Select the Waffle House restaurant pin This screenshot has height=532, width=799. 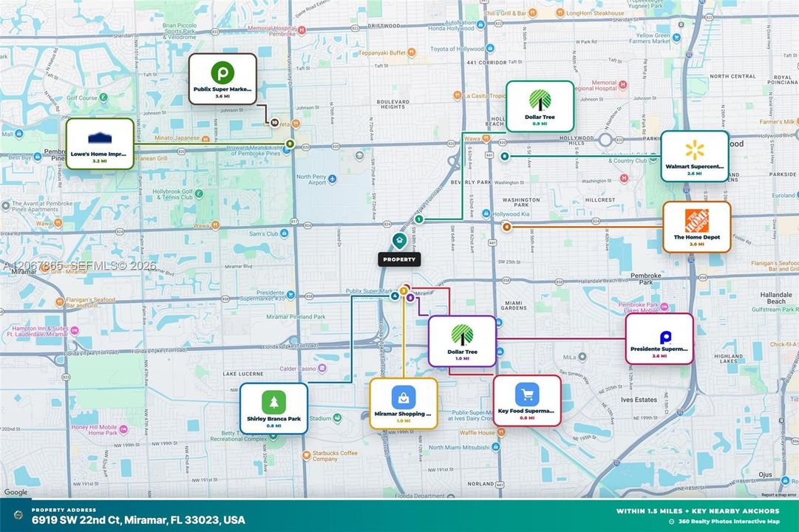click(501, 432)
